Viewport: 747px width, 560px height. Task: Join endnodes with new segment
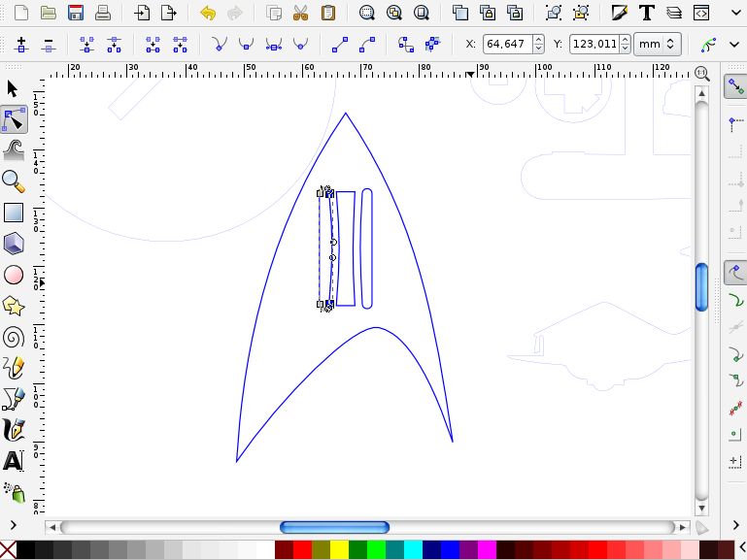[153, 45]
